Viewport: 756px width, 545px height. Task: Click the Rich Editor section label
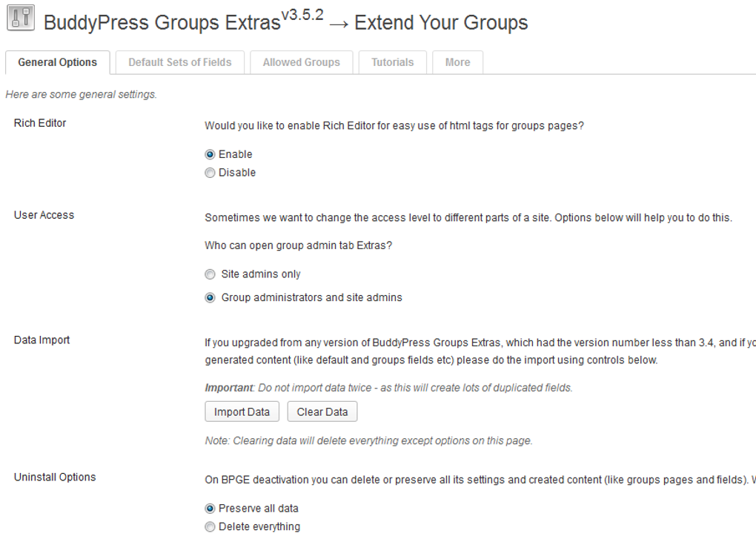(39, 123)
